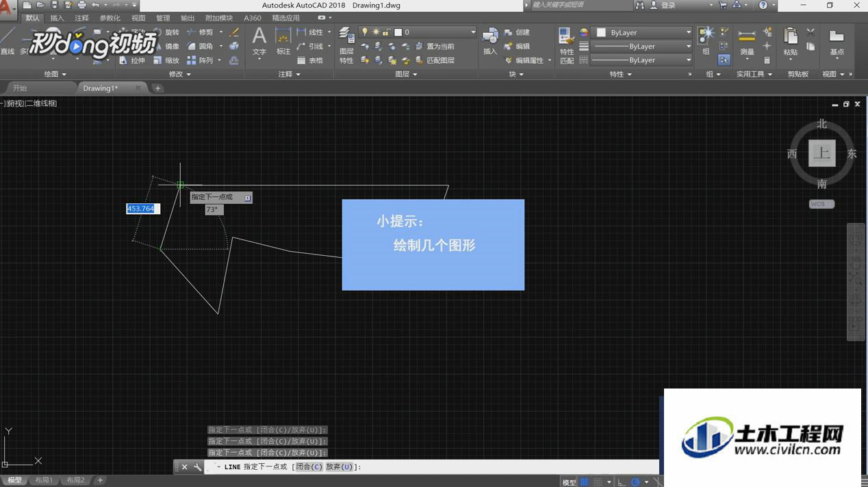
Task: Toggle grid display in status bar
Action: (584, 482)
